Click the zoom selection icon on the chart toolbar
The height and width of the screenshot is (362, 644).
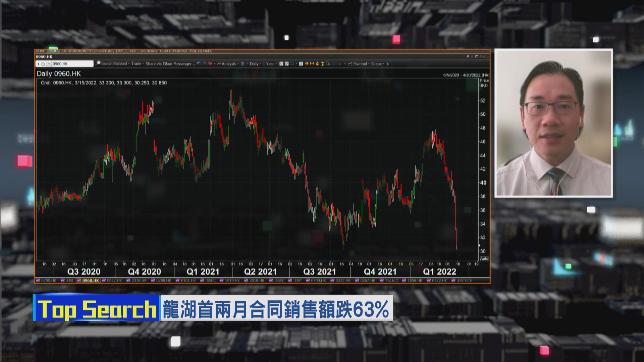tap(327, 64)
